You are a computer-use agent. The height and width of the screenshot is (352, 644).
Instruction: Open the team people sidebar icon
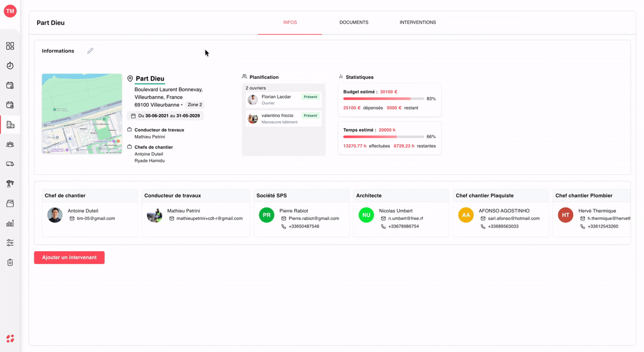point(10,144)
